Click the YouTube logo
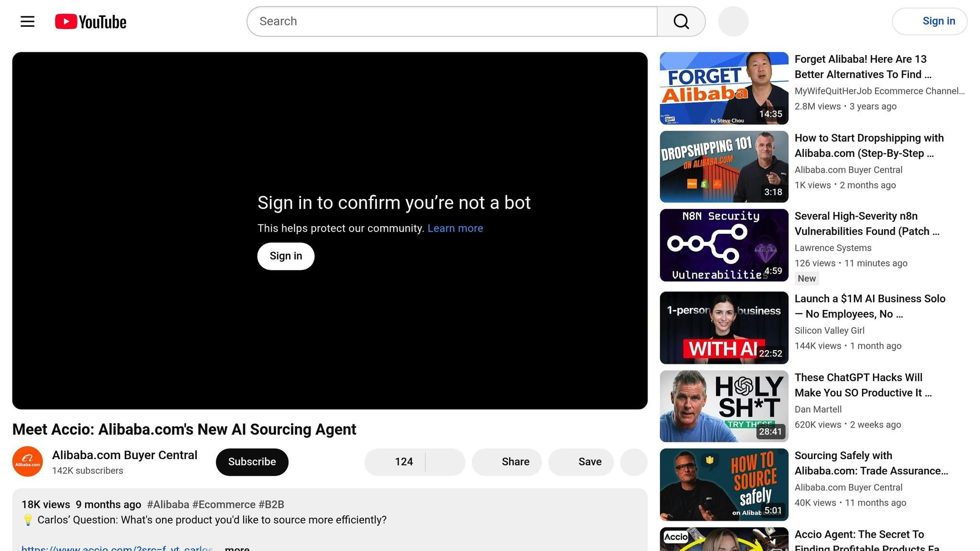980x551 pixels. [90, 22]
